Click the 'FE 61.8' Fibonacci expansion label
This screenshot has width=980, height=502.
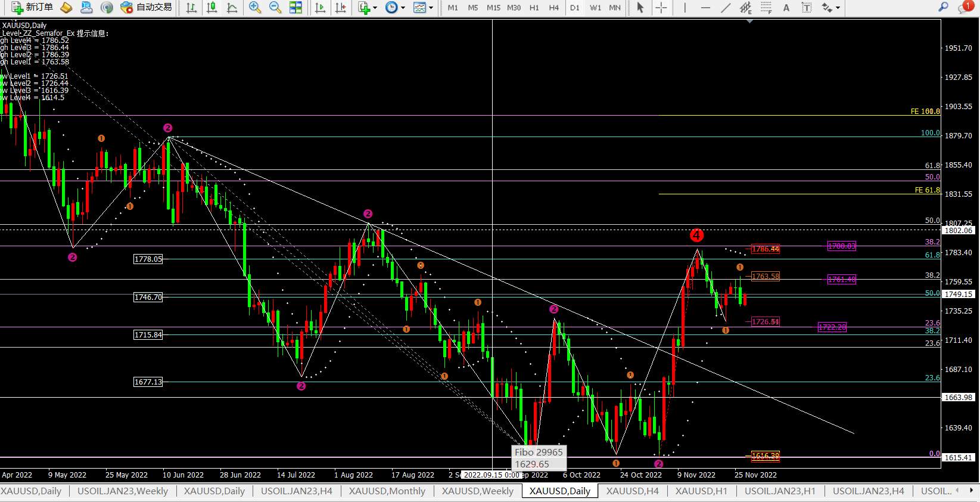[927, 190]
